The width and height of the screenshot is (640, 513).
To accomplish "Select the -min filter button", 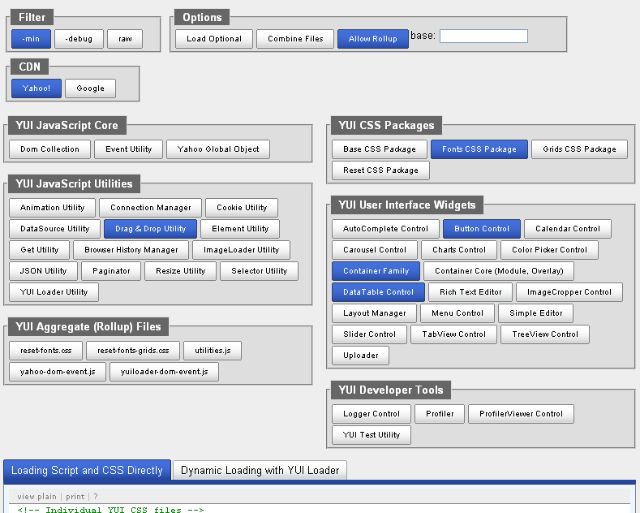I will tap(31, 39).
